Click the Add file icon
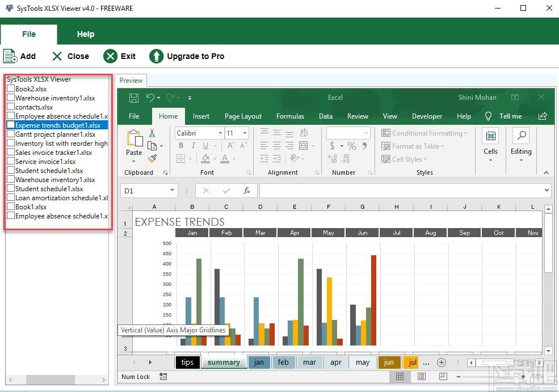This screenshot has width=559, height=392. tap(10, 56)
